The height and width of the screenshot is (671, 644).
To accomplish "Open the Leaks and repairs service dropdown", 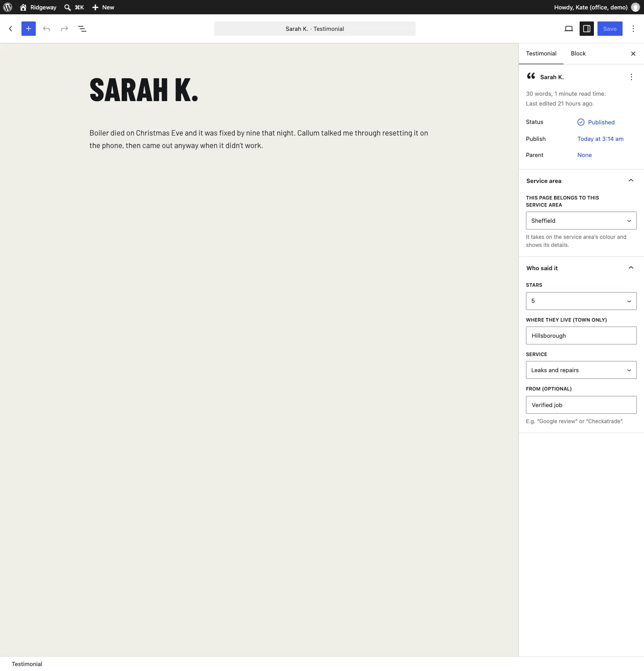I will pos(581,370).
